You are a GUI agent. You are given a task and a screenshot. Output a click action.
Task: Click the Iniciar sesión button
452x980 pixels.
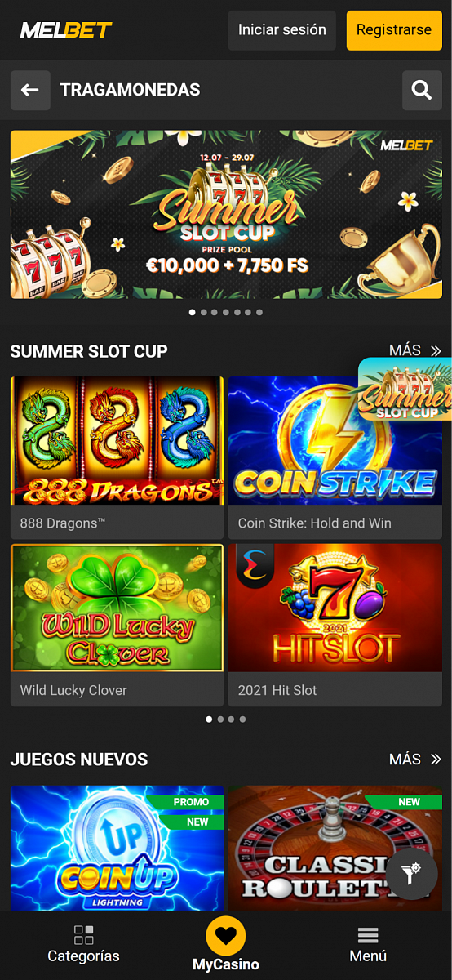pyautogui.click(x=282, y=30)
